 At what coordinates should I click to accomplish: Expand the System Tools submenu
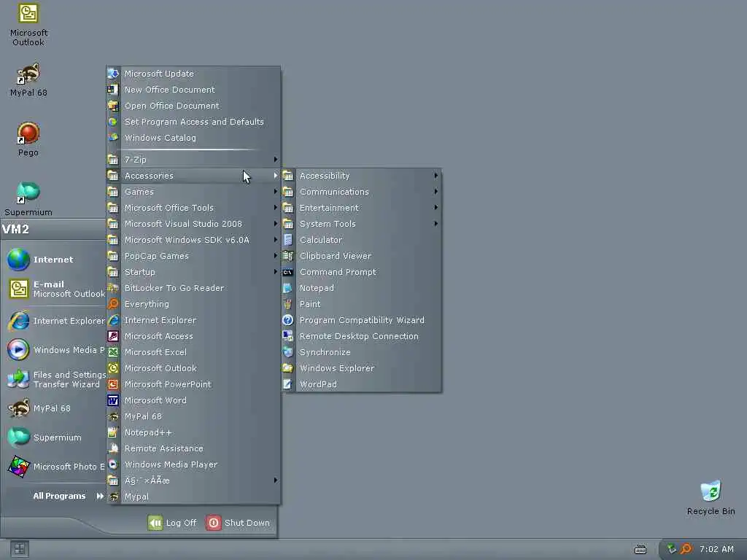[x=362, y=224]
